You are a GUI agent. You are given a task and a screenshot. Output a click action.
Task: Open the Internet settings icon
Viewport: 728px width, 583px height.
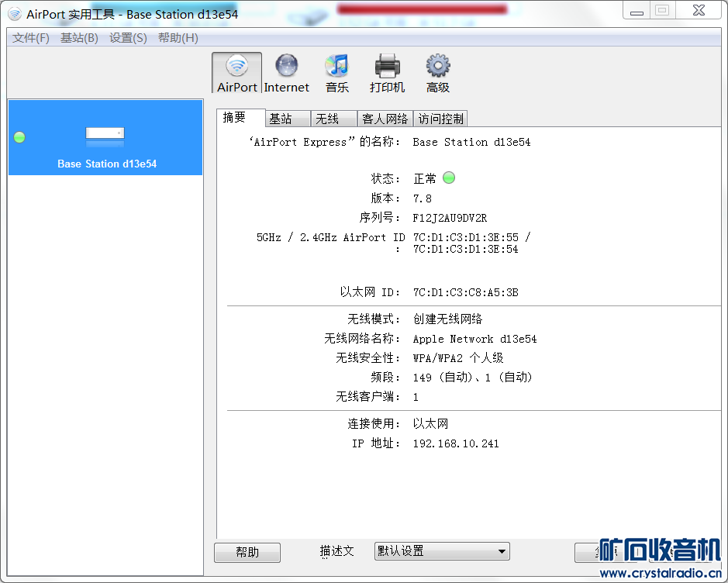click(287, 71)
